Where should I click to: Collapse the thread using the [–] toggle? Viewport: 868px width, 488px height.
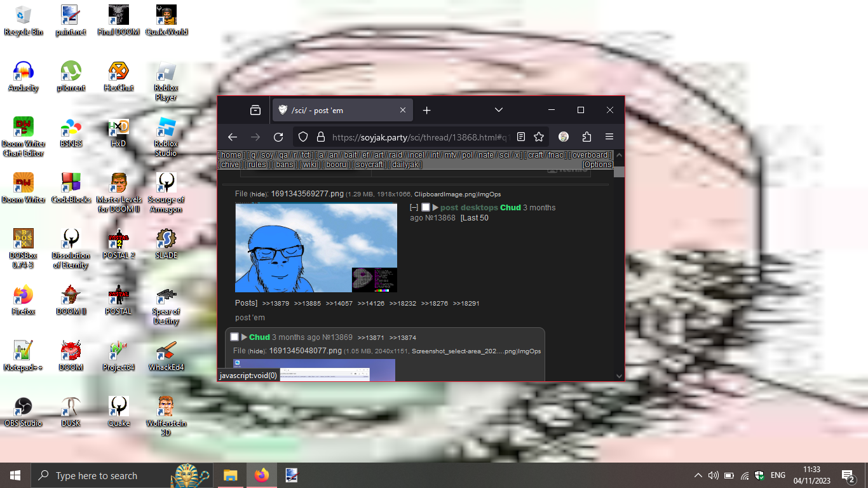pyautogui.click(x=414, y=208)
